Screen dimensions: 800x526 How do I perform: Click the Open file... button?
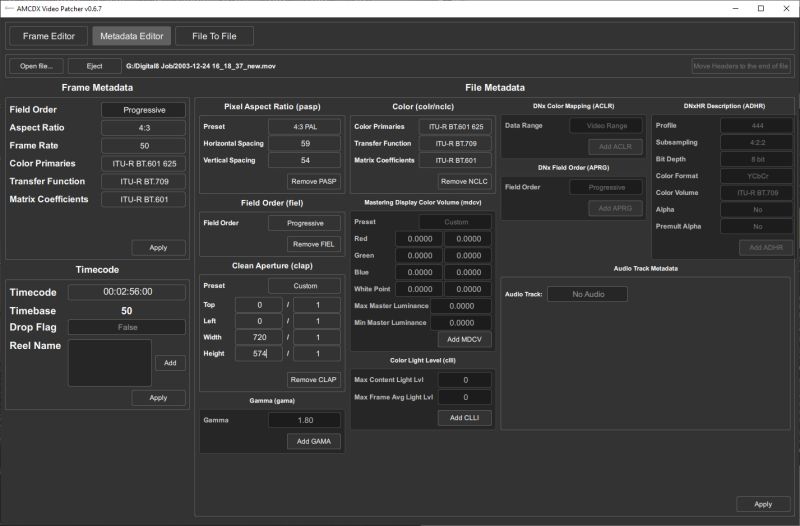click(x=36, y=66)
